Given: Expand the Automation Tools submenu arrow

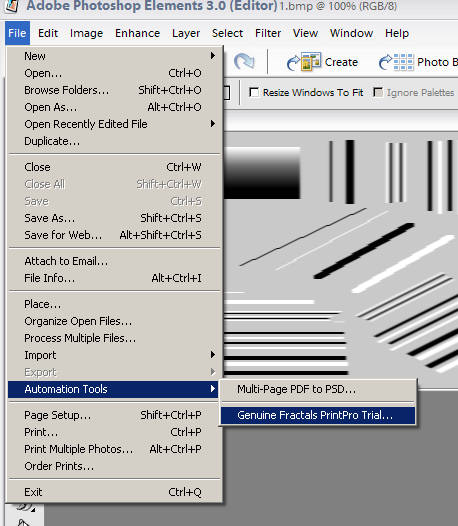Looking at the screenshot, I should [x=213, y=389].
